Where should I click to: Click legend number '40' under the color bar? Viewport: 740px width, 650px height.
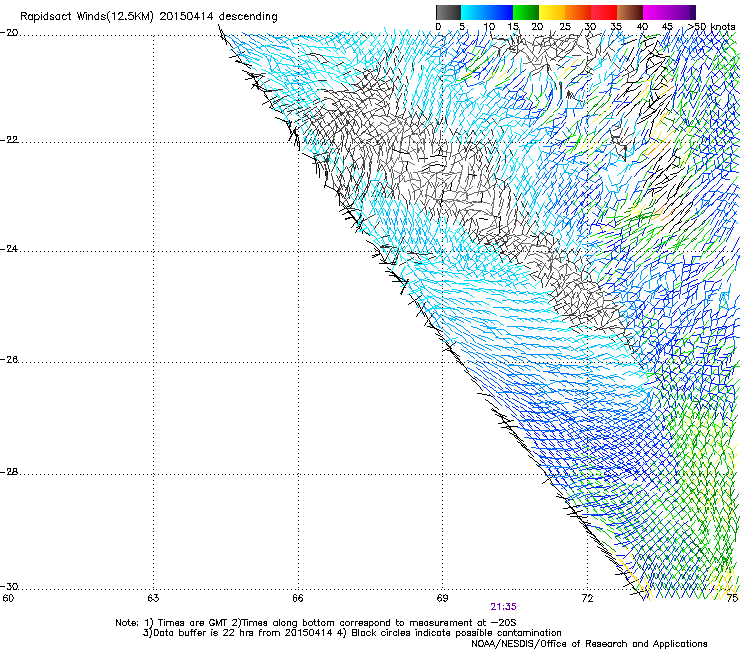coord(642,27)
